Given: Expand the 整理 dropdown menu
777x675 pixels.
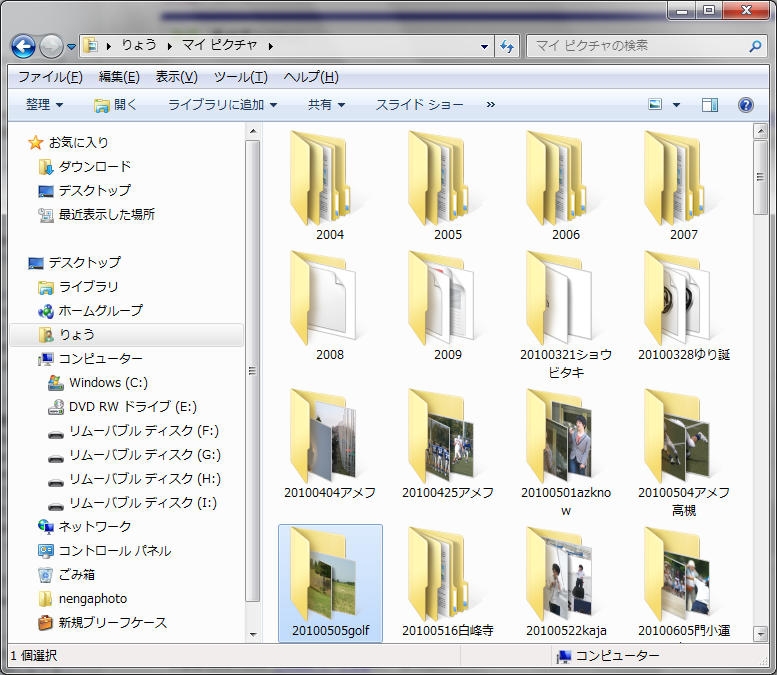Looking at the screenshot, I should (44, 105).
